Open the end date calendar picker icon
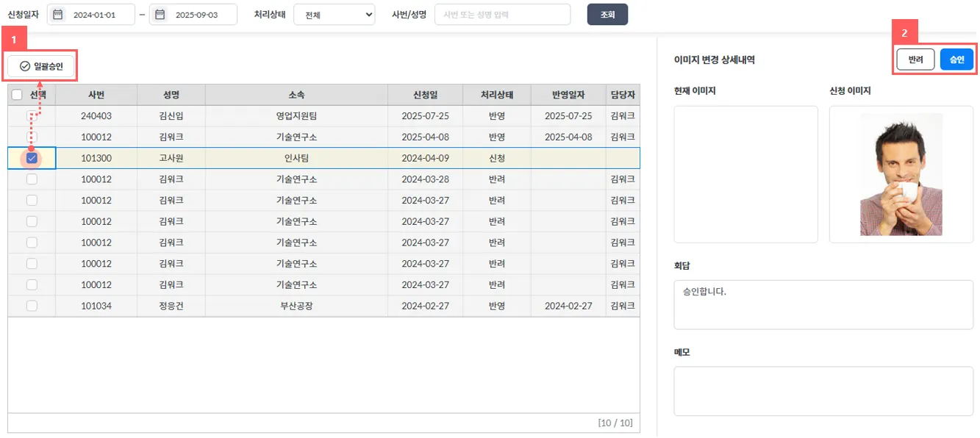The height and width of the screenshot is (438, 980). pyautogui.click(x=160, y=15)
